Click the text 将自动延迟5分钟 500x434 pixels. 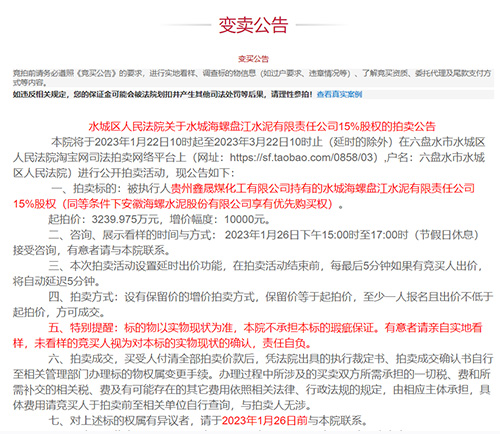click(x=56, y=281)
